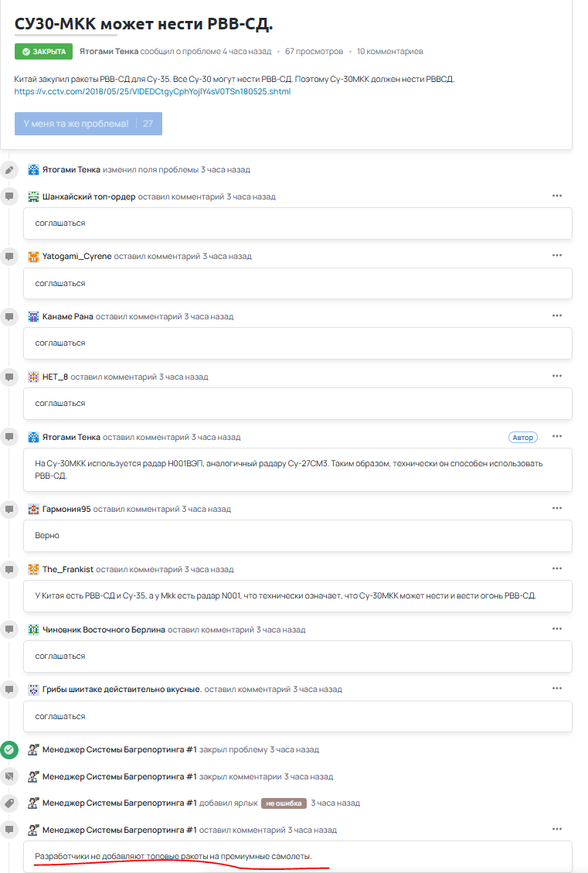
Task: Click the "Автор" badge
Action: [x=523, y=437]
